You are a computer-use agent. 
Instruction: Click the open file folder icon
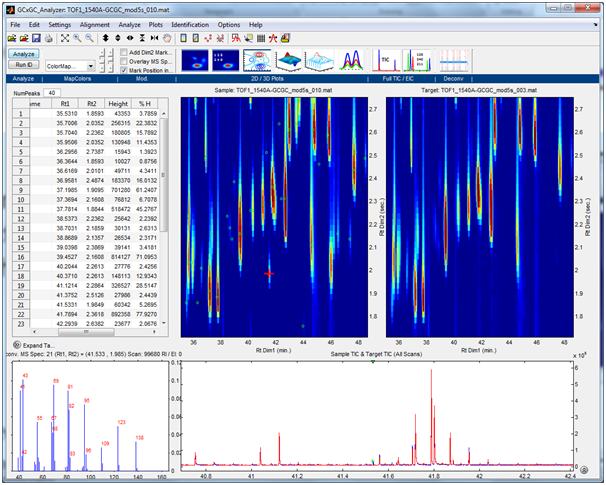click(x=11, y=37)
